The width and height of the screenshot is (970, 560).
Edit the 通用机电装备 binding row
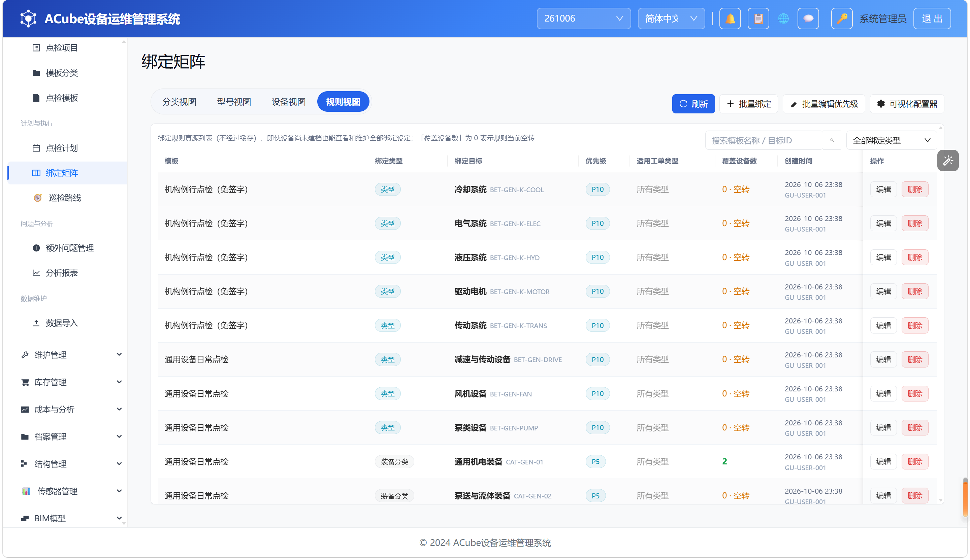click(x=883, y=461)
